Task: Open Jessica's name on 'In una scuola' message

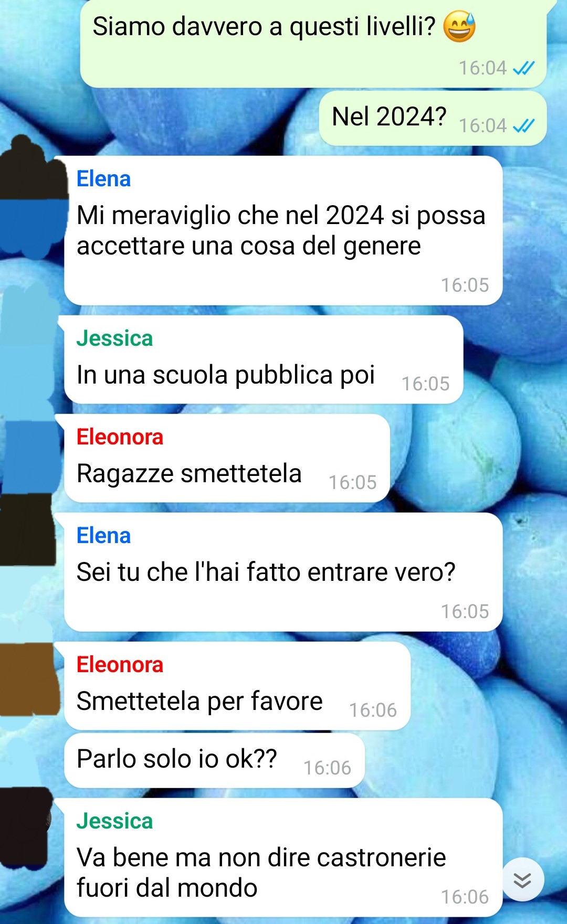Action: pos(114,338)
